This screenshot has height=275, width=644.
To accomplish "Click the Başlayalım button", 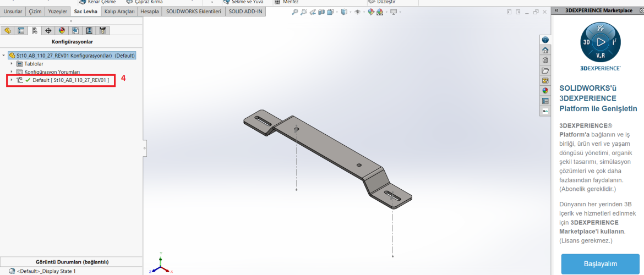I will 600,263.
